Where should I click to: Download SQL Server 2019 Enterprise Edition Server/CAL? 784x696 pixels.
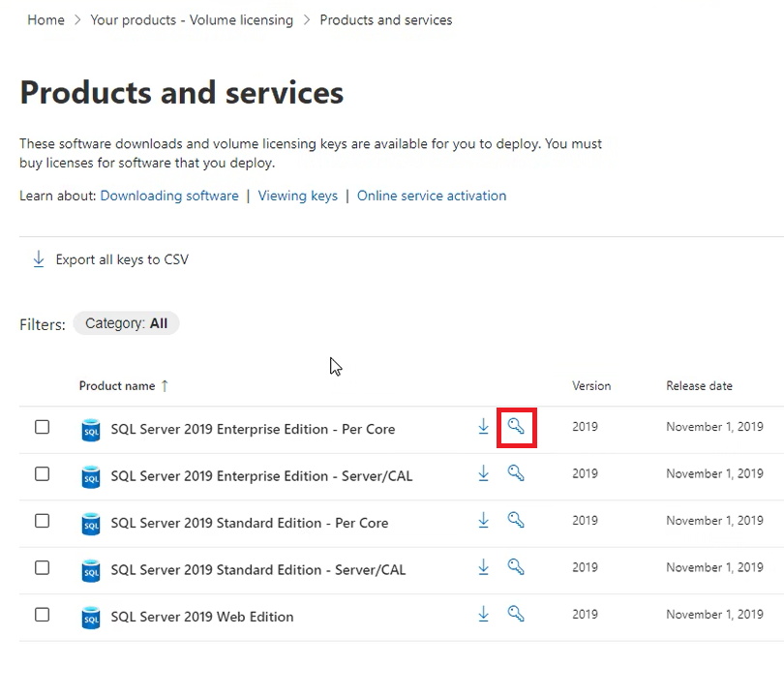[x=483, y=473]
